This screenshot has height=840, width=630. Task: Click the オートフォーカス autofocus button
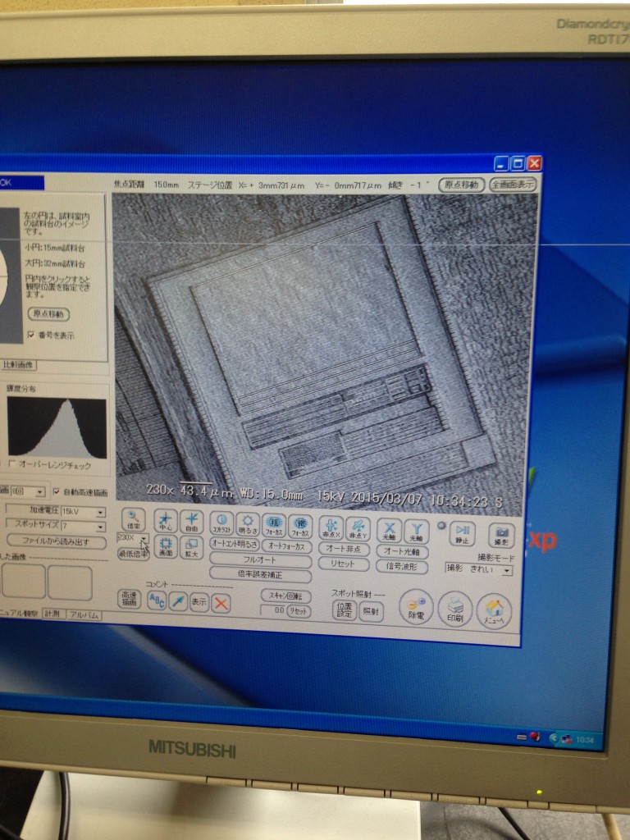(x=286, y=546)
